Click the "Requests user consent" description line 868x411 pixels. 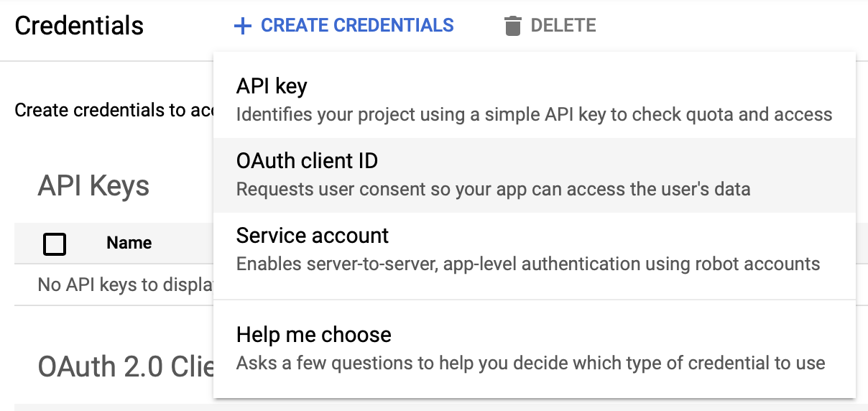[493, 189]
